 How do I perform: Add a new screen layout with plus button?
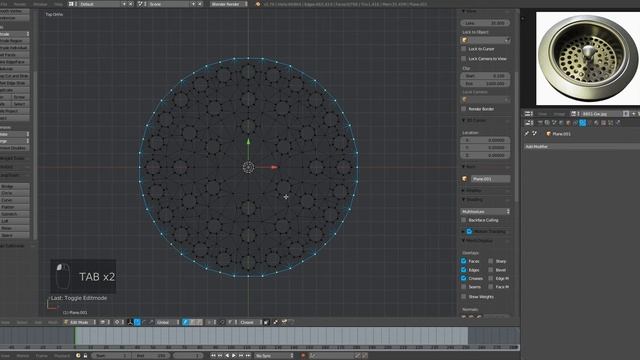pyautogui.click(x=124, y=4)
